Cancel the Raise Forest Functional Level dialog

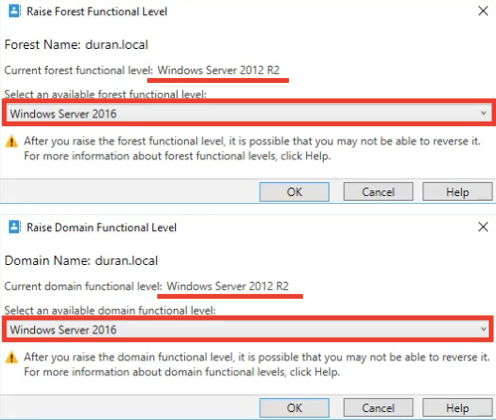click(378, 192)
